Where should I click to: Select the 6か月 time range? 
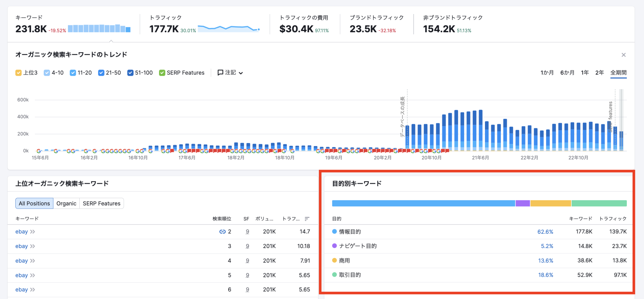tap(567, 73)
